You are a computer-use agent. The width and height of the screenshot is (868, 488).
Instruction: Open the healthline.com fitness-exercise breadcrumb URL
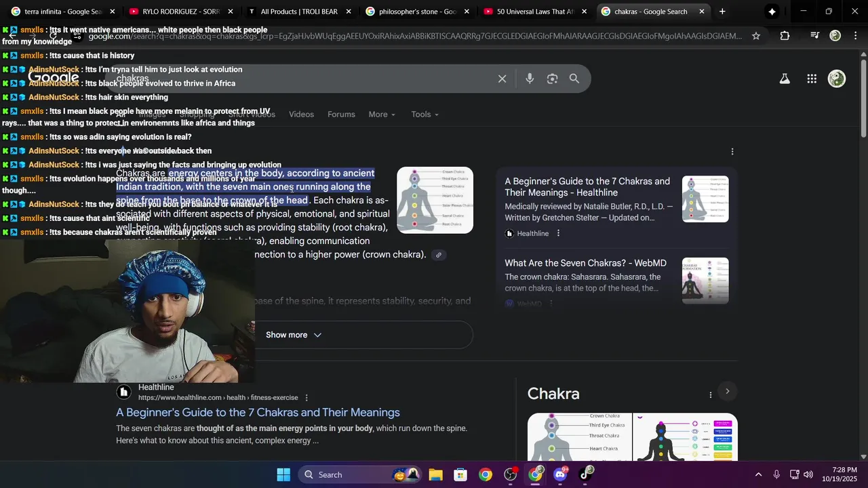pos(218,398)
